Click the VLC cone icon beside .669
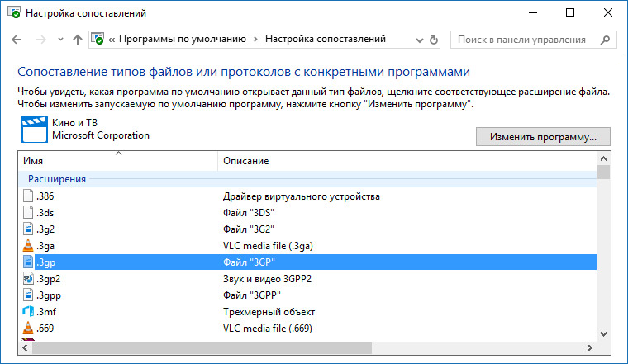The image size is (628, 364). 27,329
